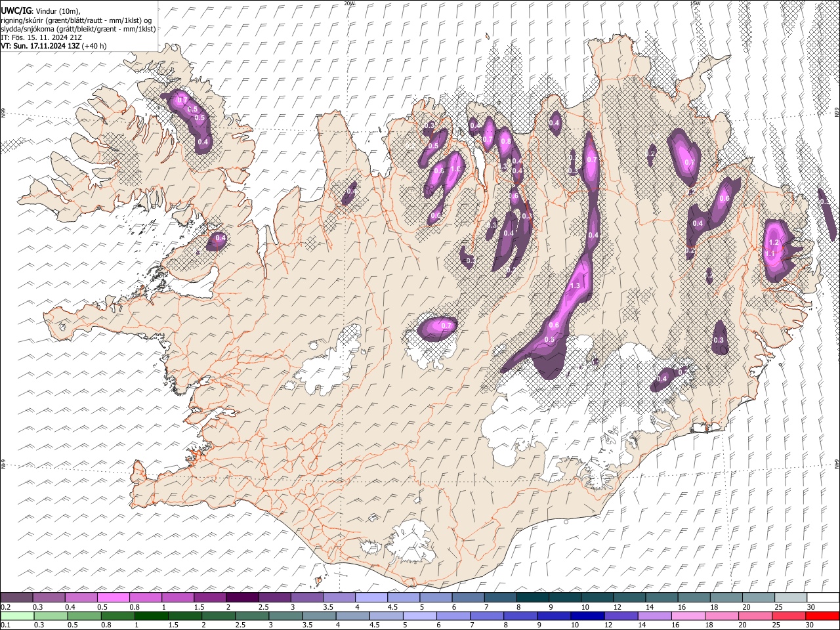Screen dimensions: 840x630
Task: Click the '15W' longitude label at top
Action: 695,3
